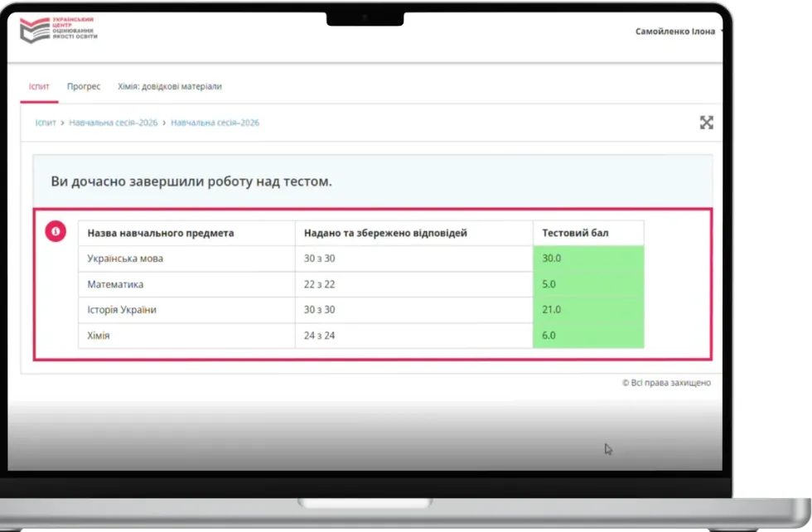Image resolution: width=812 pixels, height=532 pixels.
Task: Click 30 з 30 in Українська мова row
Action: (414, 259)
